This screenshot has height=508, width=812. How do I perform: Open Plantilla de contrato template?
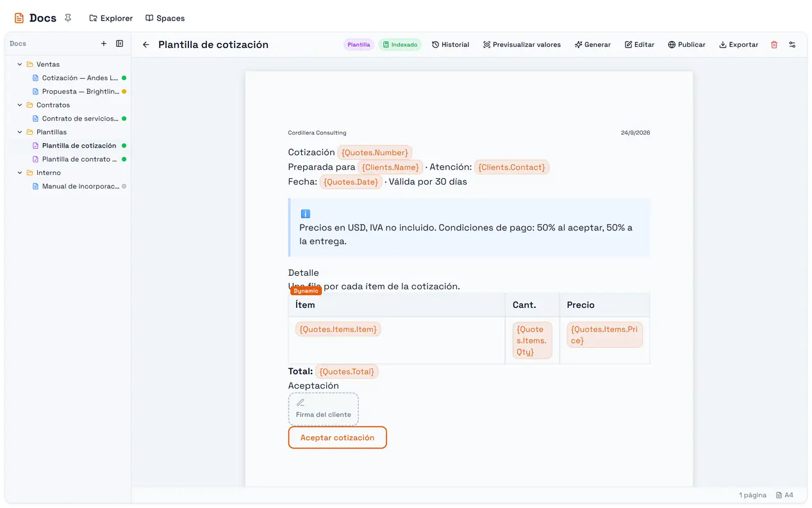pos(79,159)
